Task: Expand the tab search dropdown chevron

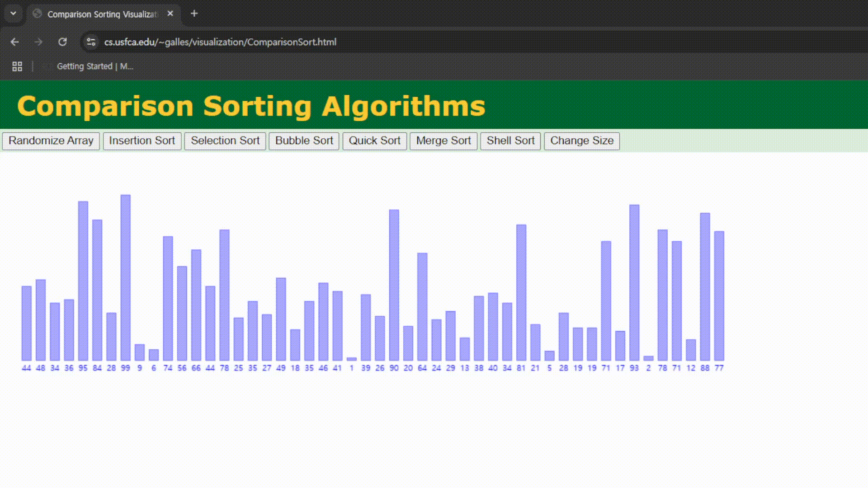Action: [13, 14]
